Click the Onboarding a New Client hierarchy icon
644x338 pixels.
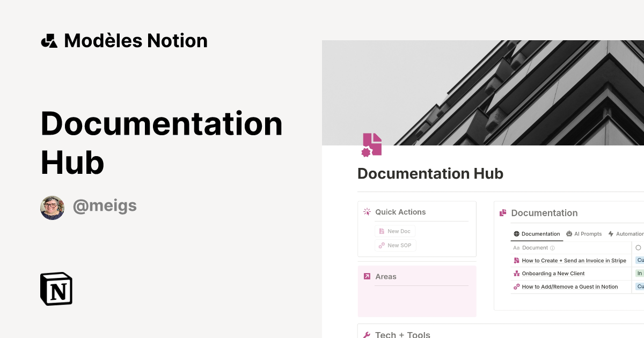click(x=518, y=274)
